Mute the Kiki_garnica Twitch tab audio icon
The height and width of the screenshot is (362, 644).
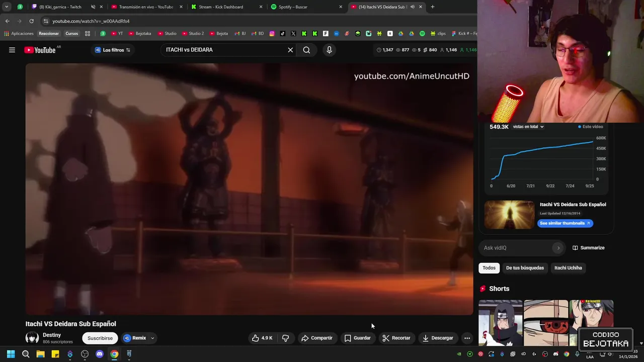93,7
